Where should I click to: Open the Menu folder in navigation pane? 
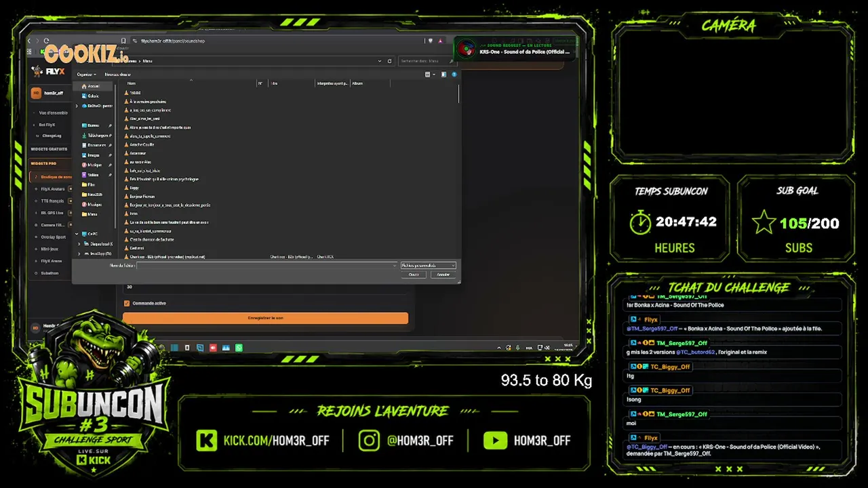pyautogui.click(x=90, y=214)
